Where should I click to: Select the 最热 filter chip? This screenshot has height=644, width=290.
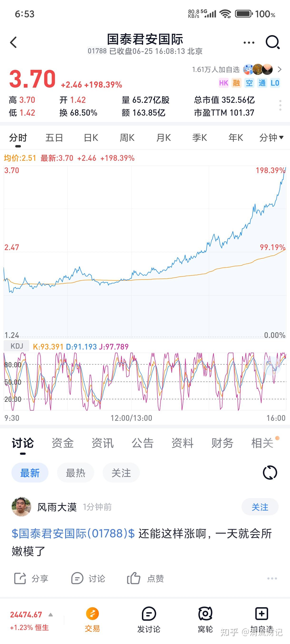pos(75,473)
